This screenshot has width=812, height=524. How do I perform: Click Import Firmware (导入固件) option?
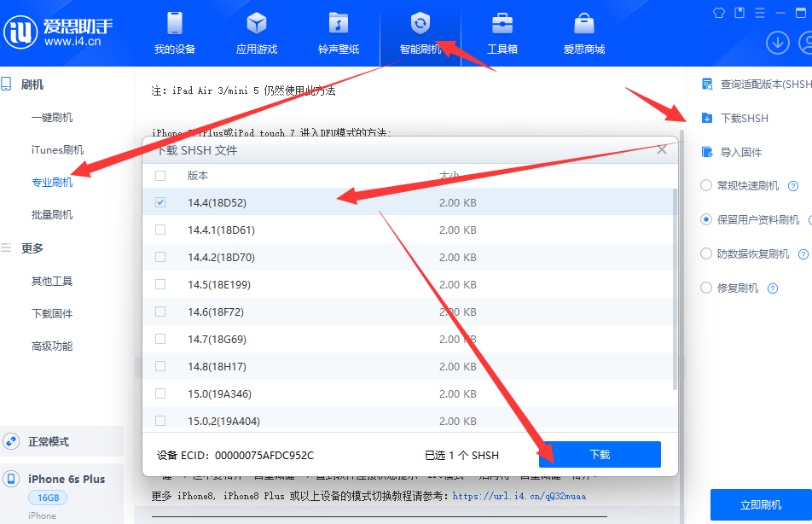tap(731, 153)
